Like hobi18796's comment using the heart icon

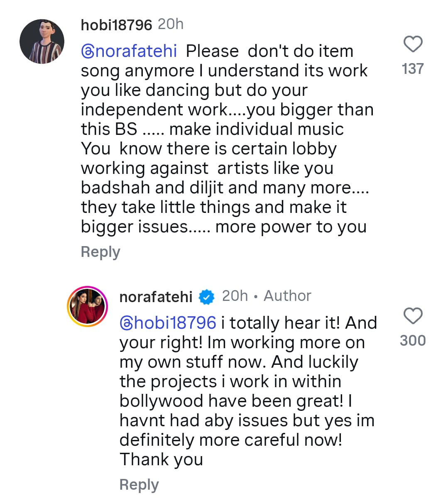(413, 44)
